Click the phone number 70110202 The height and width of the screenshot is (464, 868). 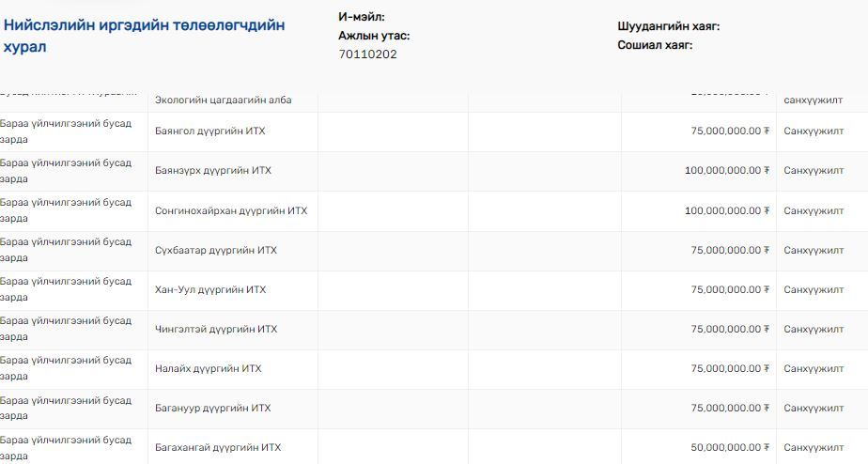coord(367,54)
